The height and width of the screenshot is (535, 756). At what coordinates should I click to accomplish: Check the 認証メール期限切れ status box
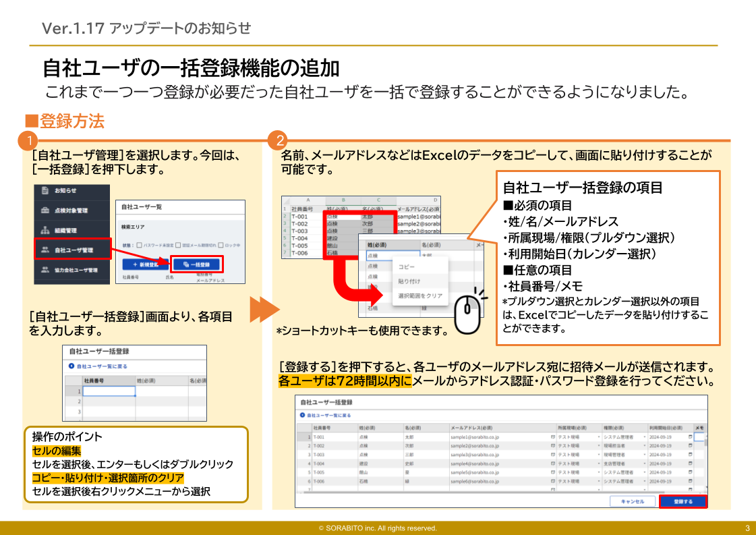coord(177,245)
